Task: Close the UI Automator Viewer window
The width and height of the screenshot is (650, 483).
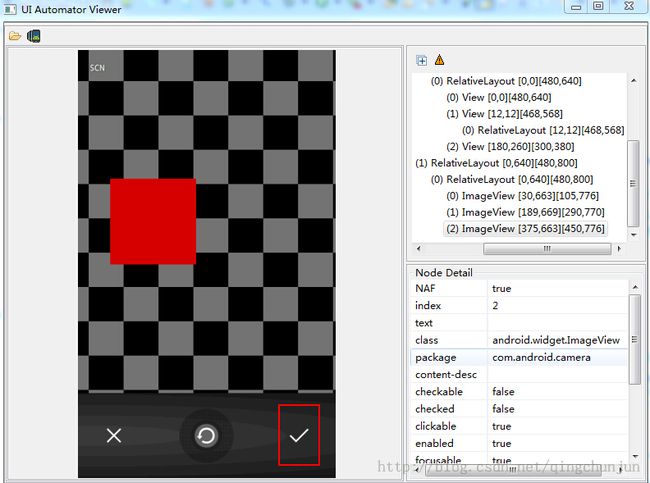Action: pos(628,6)
